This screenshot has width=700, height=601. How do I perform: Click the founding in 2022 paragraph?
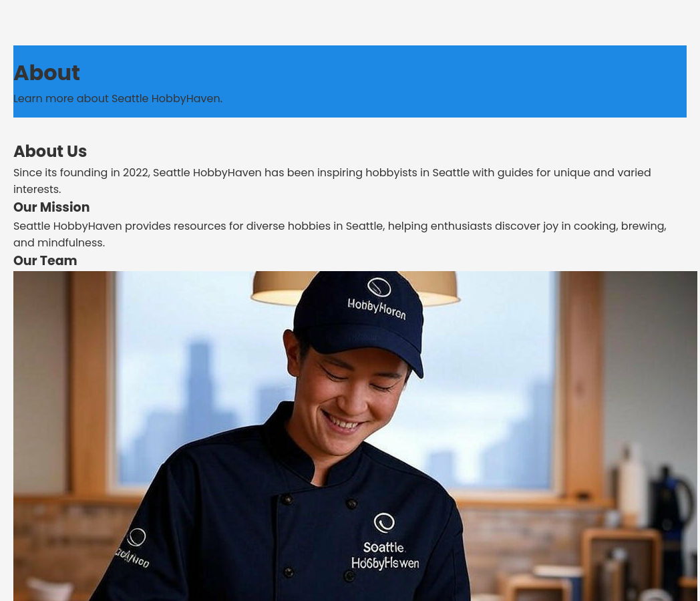pos(332,181)
